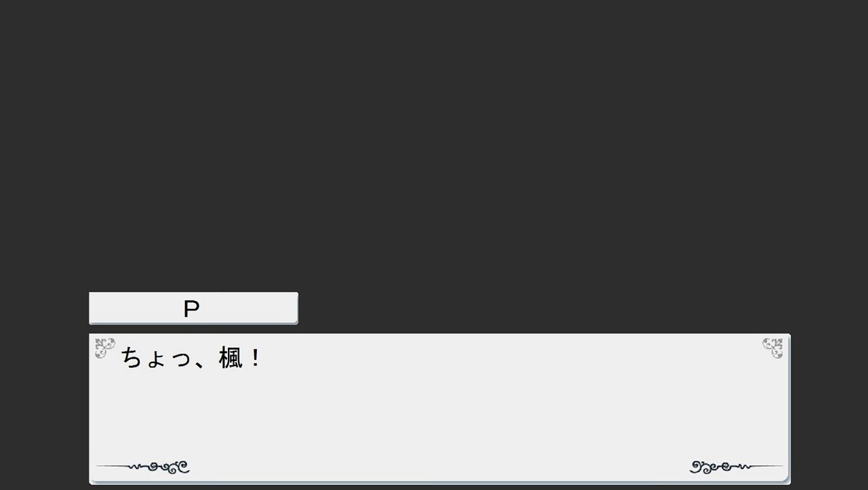Viewport: 868px width, 490px height.
Task: Click empty left side of the P name plate
Action: [129, 308]
